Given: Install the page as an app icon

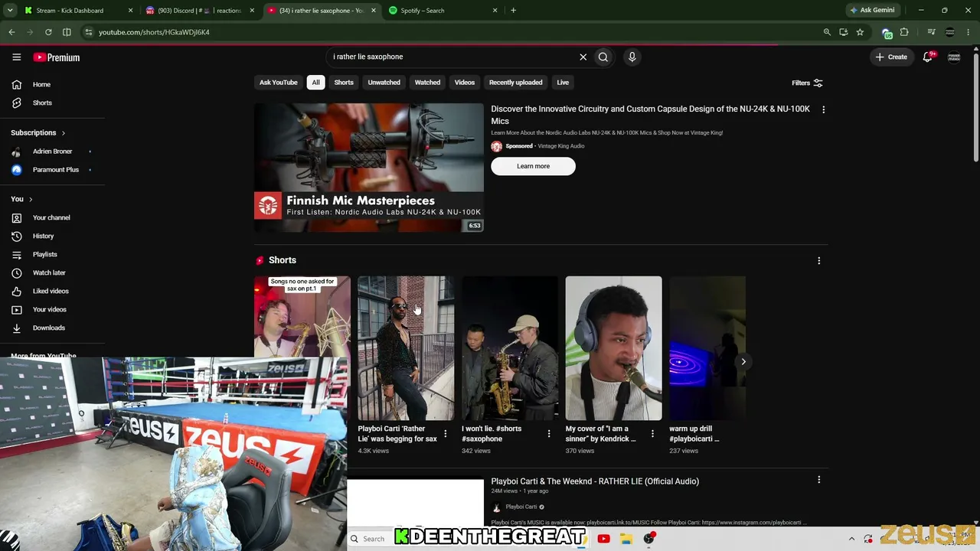Looking at the screenshot, I should pos(843,32).
